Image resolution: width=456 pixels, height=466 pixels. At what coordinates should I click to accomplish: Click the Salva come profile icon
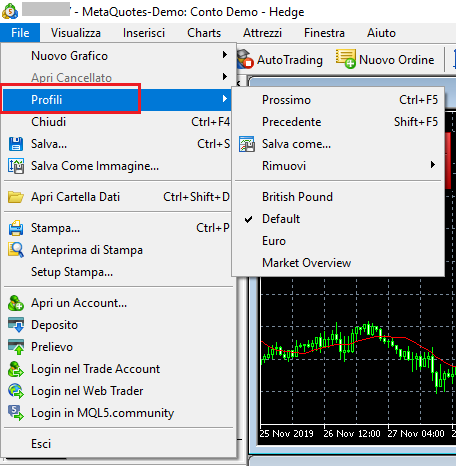coord(247,144)
